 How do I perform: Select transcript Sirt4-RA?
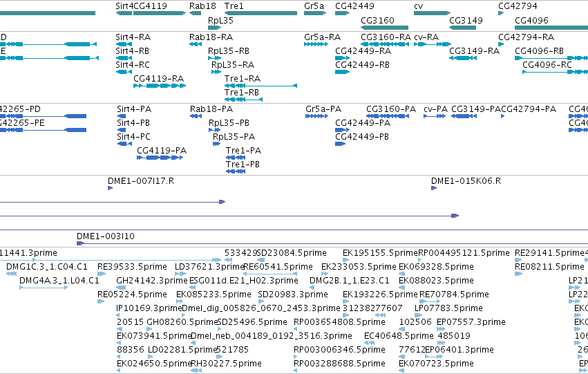(x=124, y=44)
